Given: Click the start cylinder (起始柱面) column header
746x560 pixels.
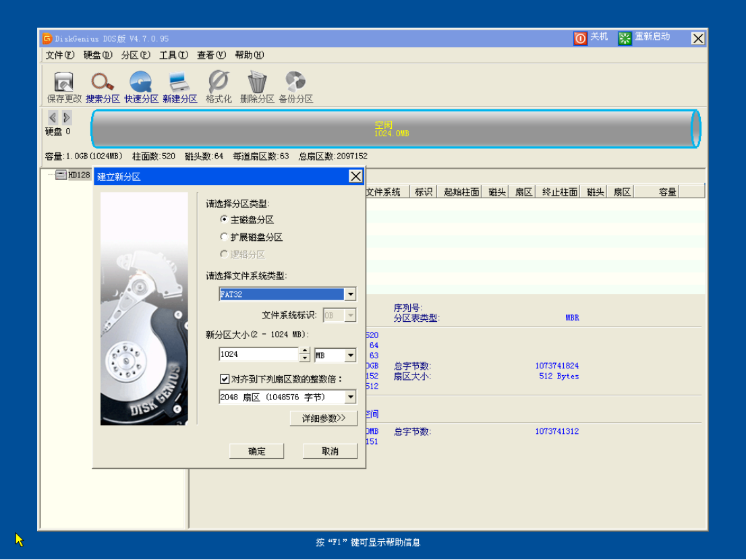Looking at the screenshot, I should pos(461,192).
